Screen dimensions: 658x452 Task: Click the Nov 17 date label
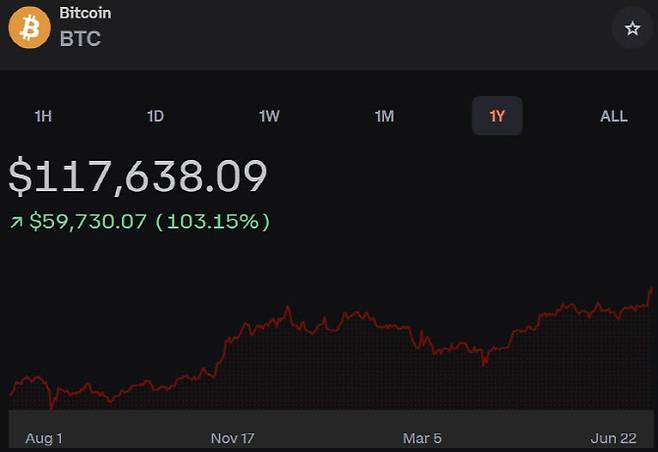(234, 438)
